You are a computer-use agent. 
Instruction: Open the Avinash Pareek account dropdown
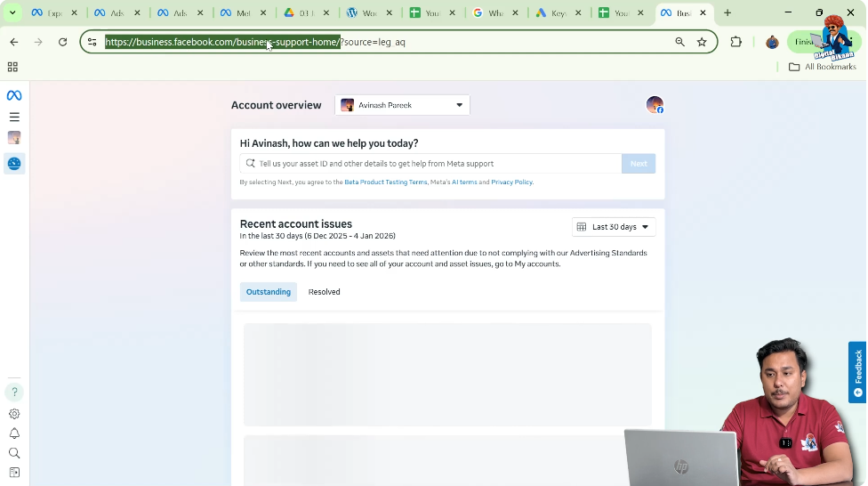[403, 105]
